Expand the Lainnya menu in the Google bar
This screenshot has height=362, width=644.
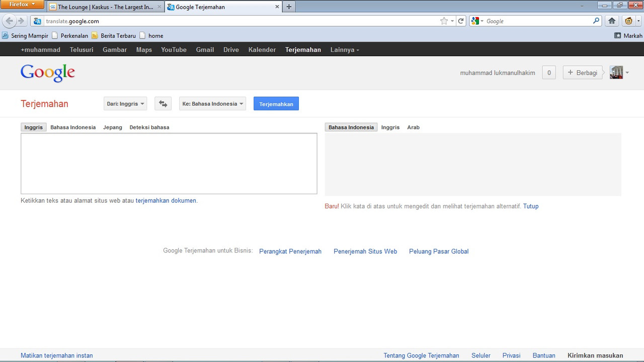pyautogui.click(x=345, y=50)
